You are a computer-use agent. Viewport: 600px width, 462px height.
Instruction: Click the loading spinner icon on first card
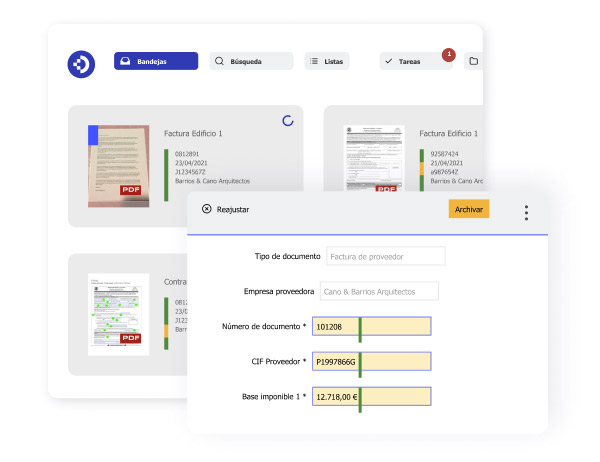(288, 121)
